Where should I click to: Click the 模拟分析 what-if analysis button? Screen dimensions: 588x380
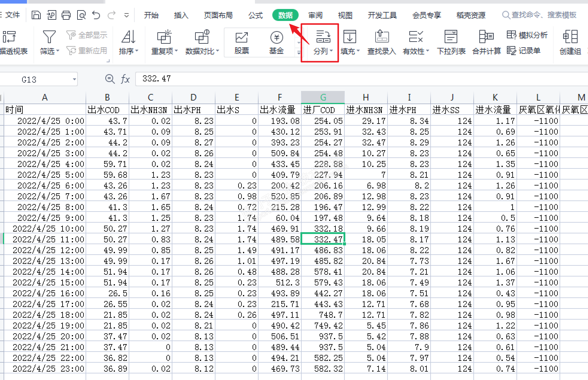[527, 35]
